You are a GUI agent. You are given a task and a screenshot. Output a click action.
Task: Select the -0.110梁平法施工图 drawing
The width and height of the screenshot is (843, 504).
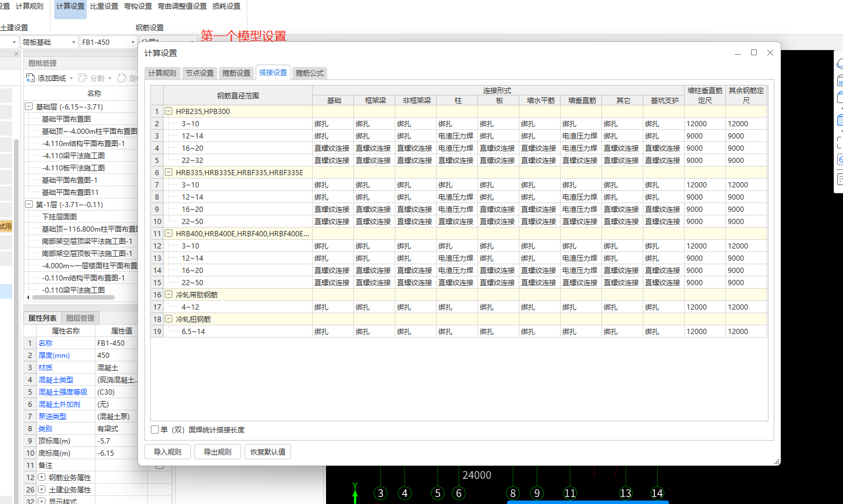[73, 290]
